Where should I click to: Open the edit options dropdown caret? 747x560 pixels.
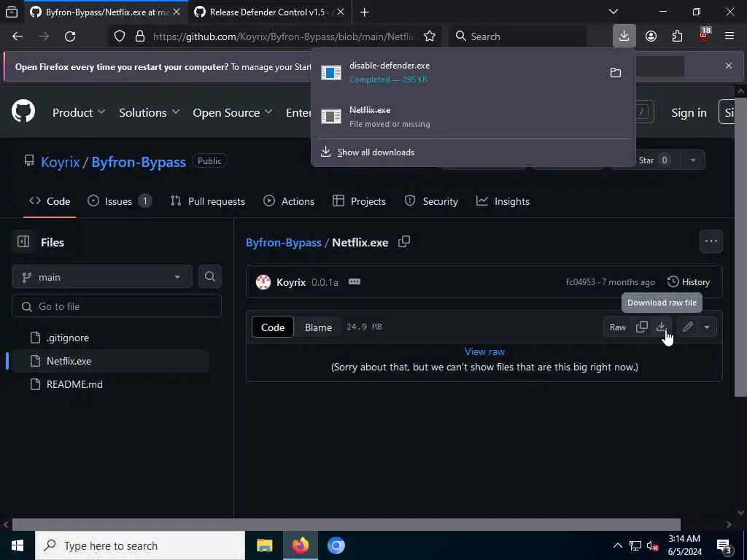pos(706,327)
